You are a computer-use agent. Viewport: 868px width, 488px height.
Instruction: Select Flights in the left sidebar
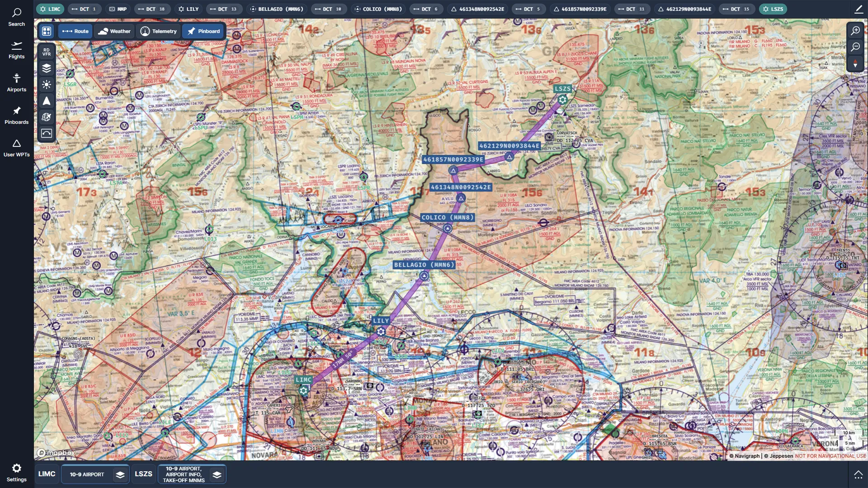(x=16, y=50)
